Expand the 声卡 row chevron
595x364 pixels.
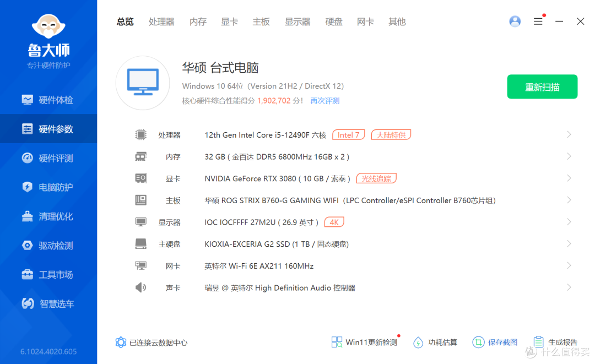pyautogui.click(x=569, y=287)
